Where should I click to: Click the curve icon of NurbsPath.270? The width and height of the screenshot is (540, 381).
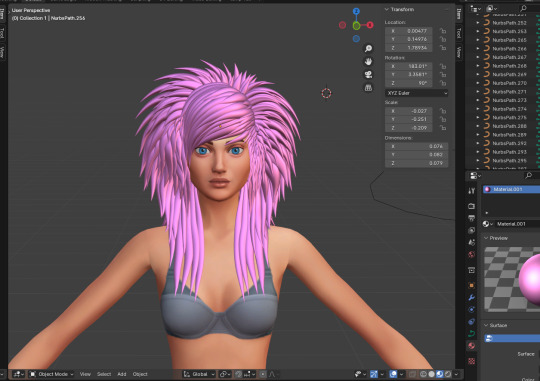(486, 83)
